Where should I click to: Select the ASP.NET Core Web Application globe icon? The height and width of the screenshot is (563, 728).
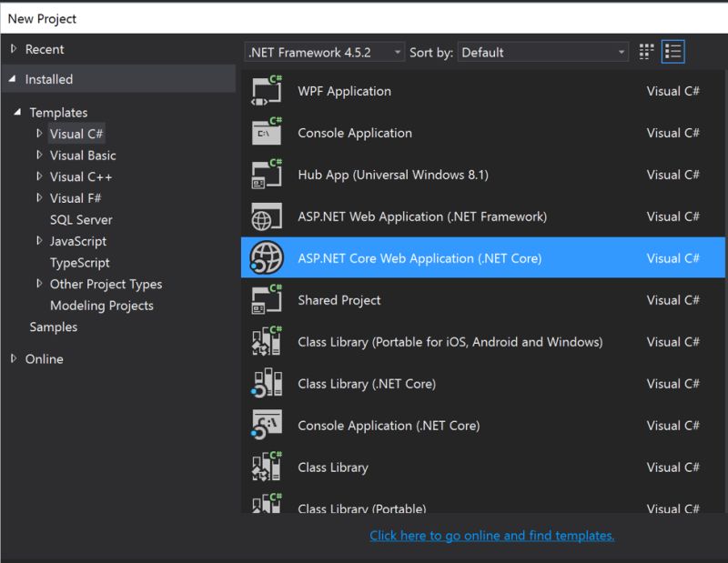click(265, 258)
